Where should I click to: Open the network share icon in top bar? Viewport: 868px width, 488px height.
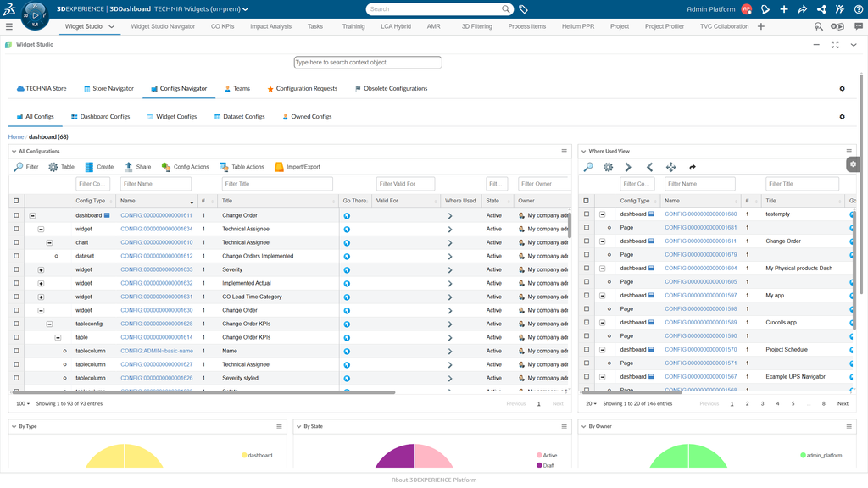(x=821, y=9)
